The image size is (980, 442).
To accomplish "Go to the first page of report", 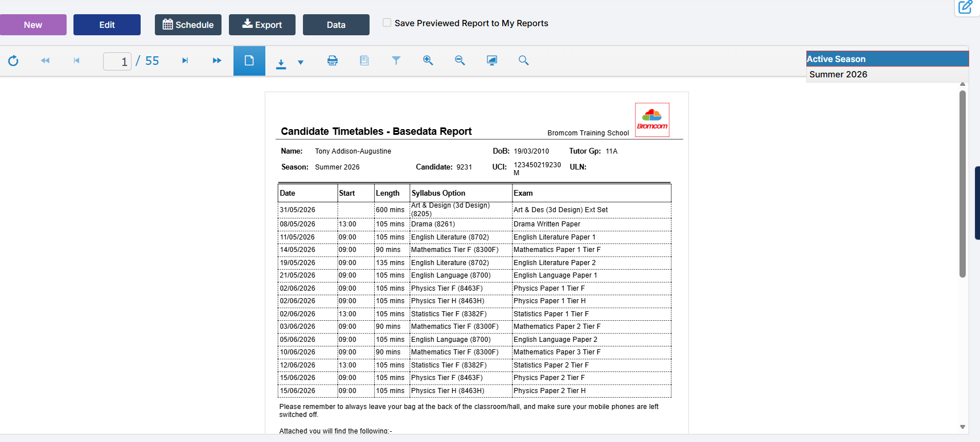I will point(45,61).
